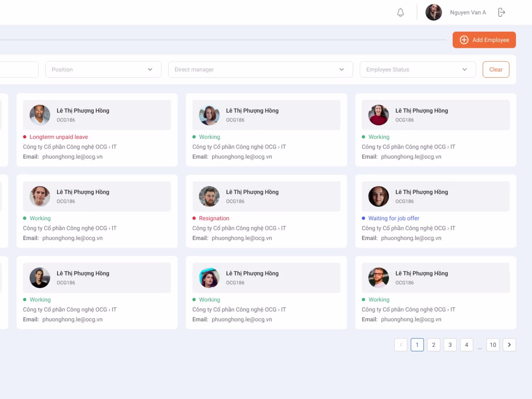Click the name on Longterm unpaid leave card
This screenshot has height=399, width=532.
coord(83,111)
